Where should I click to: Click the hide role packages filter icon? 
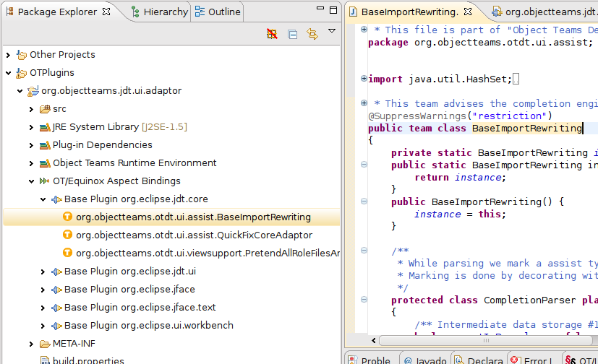pyautogui.click(x=272, y=34)
